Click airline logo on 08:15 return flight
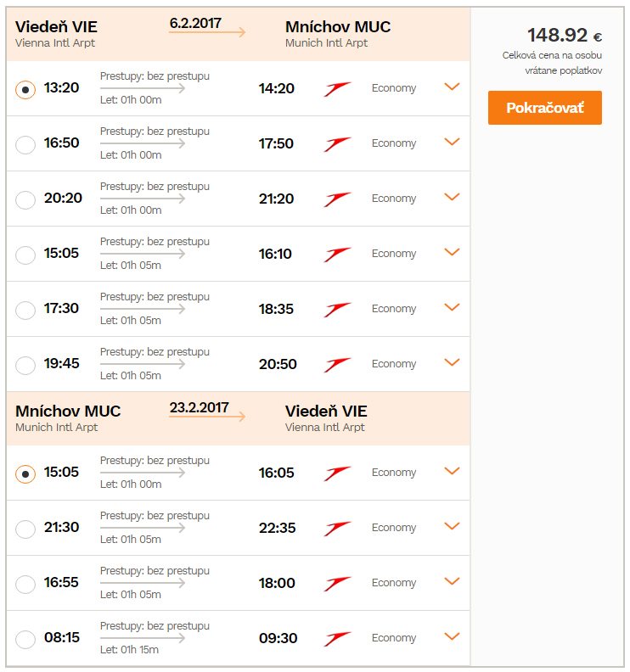This screenshot has height=672, width=630. click(337, 639)
